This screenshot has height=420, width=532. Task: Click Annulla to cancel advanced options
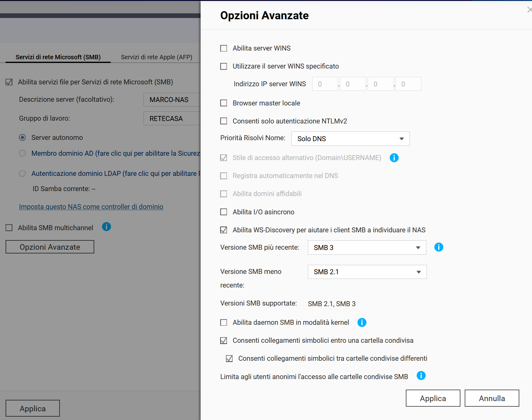point(492,398)
